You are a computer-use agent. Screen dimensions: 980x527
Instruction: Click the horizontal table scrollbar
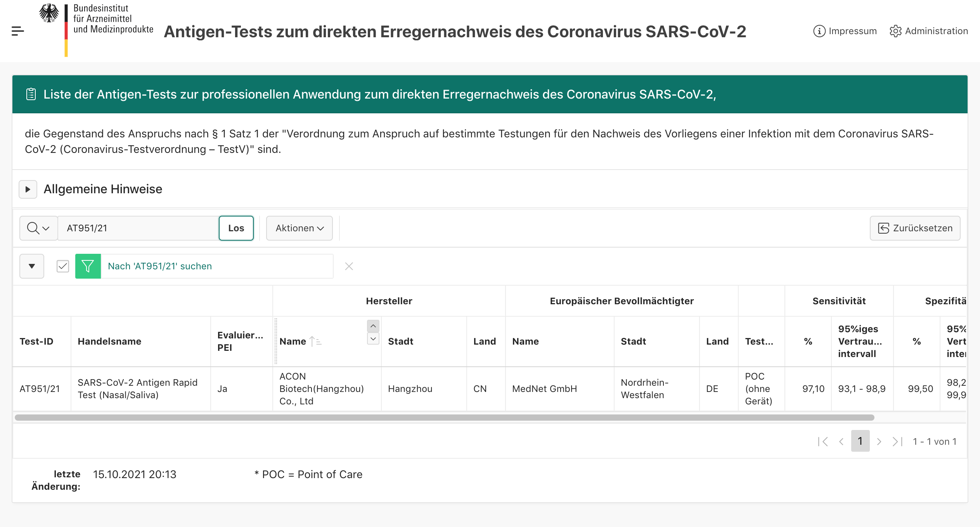pyautogui.click(x=444, y=418)
